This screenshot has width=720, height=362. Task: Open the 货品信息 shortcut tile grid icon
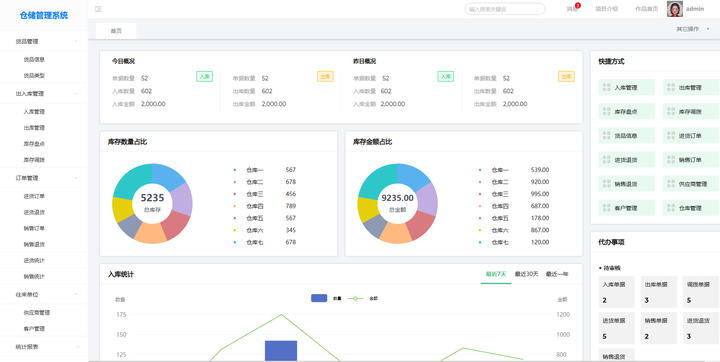606,136
